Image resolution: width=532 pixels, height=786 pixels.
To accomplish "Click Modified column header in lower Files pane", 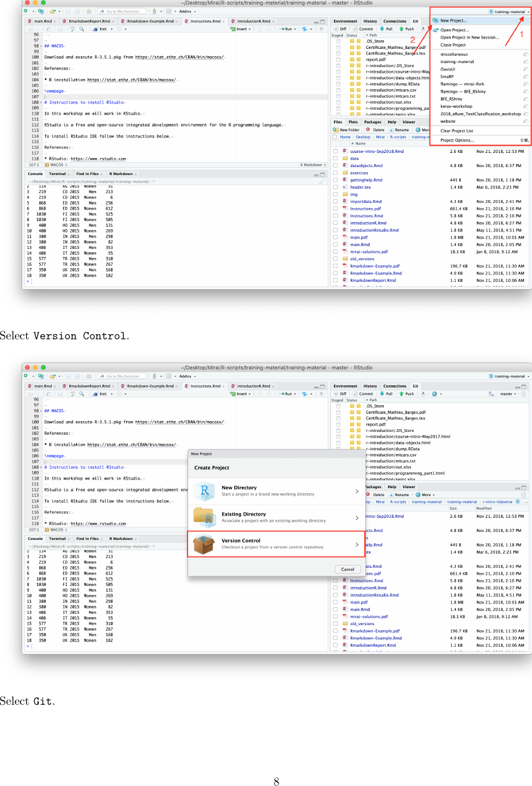I will (x=484, y=509).
